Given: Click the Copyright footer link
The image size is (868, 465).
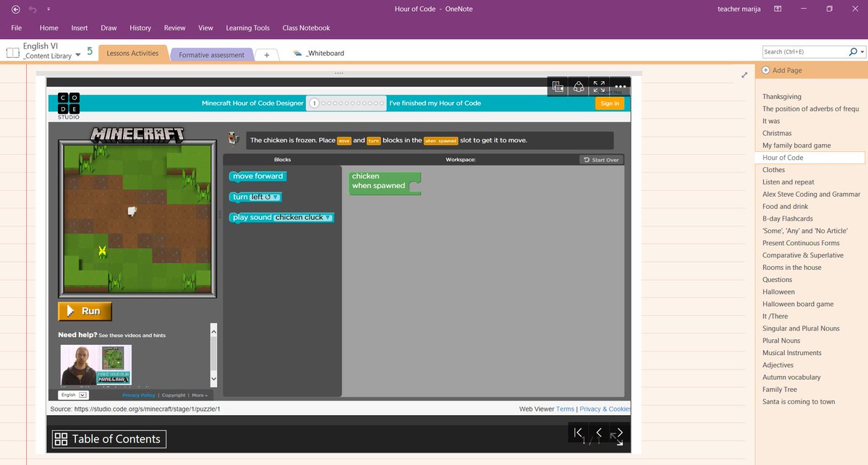Looking at the screenshot, I should point(174,396).
